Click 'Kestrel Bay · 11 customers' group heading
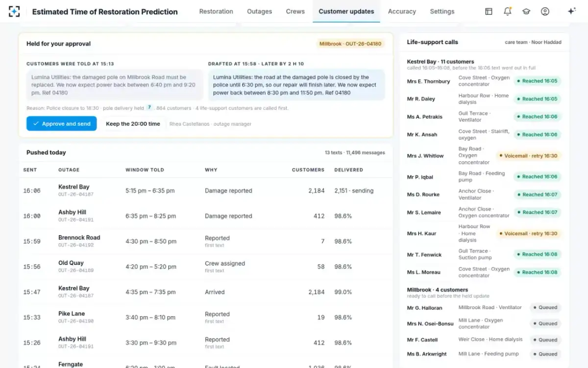The image size is (588, 368). coord(441,62)
